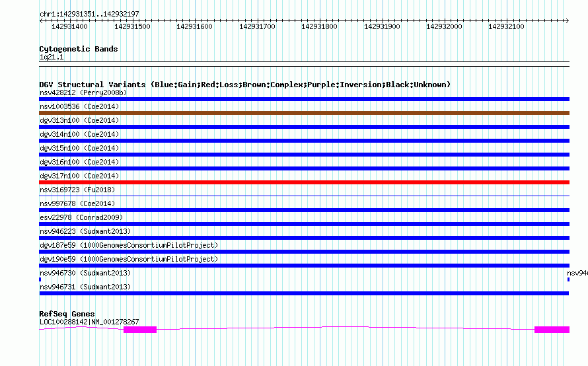The height and width of the screenshot is (366, 588).
Task: Select the blue bar under nsv946223
Action: pos(304,238)
